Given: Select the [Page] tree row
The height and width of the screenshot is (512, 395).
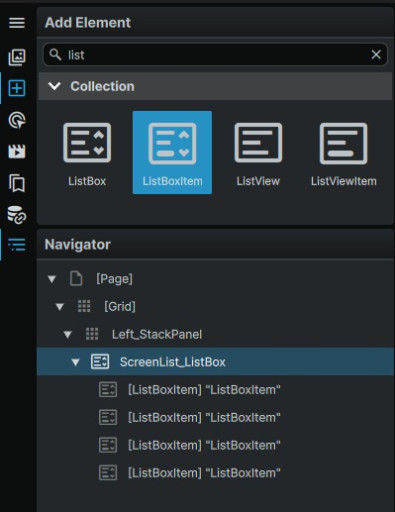Looking at the screenshot, I should (215, 279).
